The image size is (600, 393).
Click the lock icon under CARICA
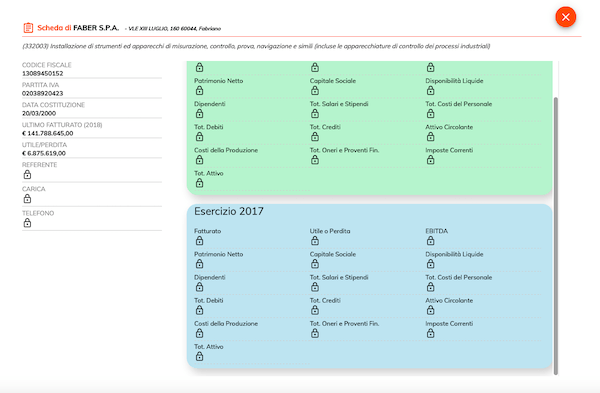point(27,199)
